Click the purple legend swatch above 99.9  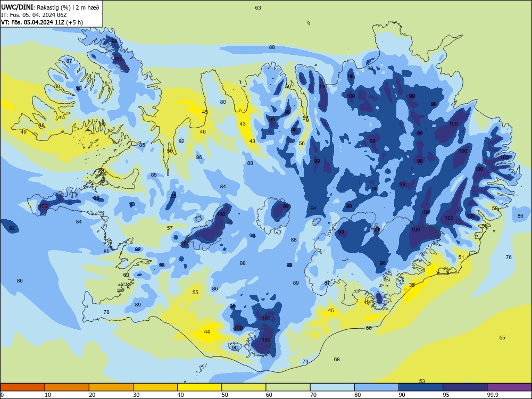[509, 387]
